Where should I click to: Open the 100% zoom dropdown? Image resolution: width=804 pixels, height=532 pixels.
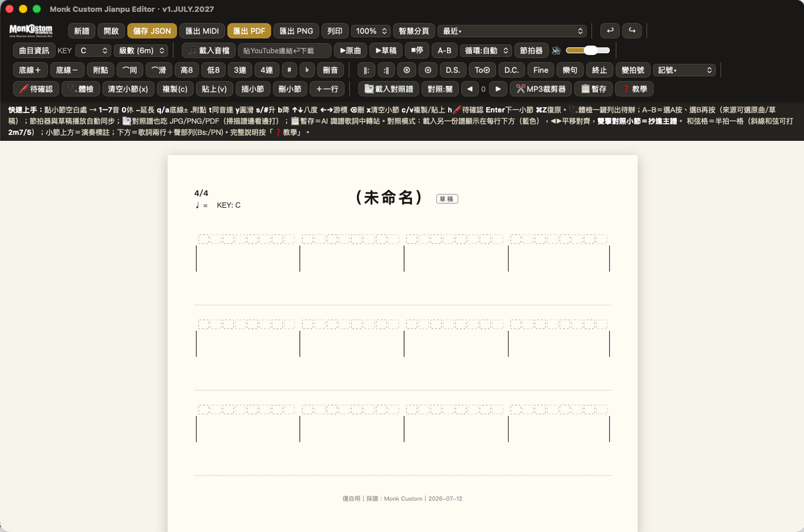[x=370, y=31]
